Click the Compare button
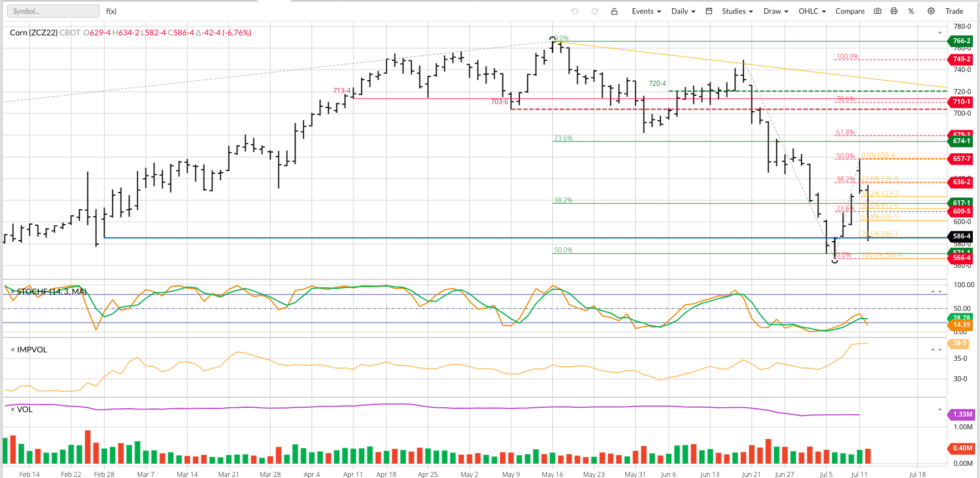 (850, 11)
